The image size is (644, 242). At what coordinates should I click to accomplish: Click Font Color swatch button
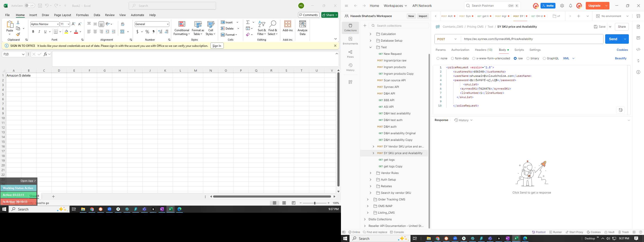coord(76,32)
